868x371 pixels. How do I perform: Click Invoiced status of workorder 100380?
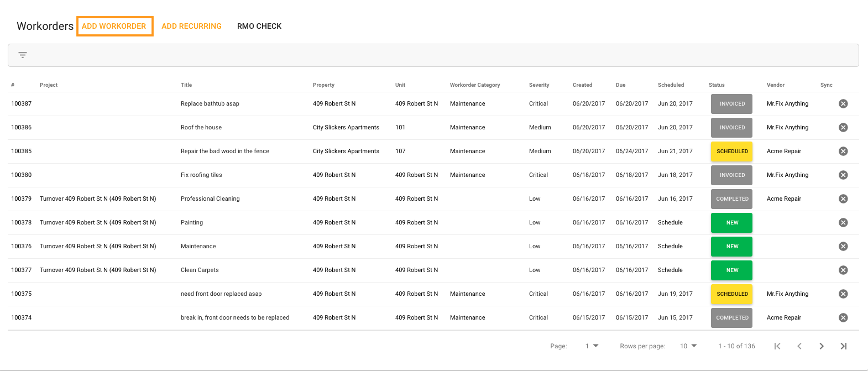pyautogui.click(x=732, y=175)
